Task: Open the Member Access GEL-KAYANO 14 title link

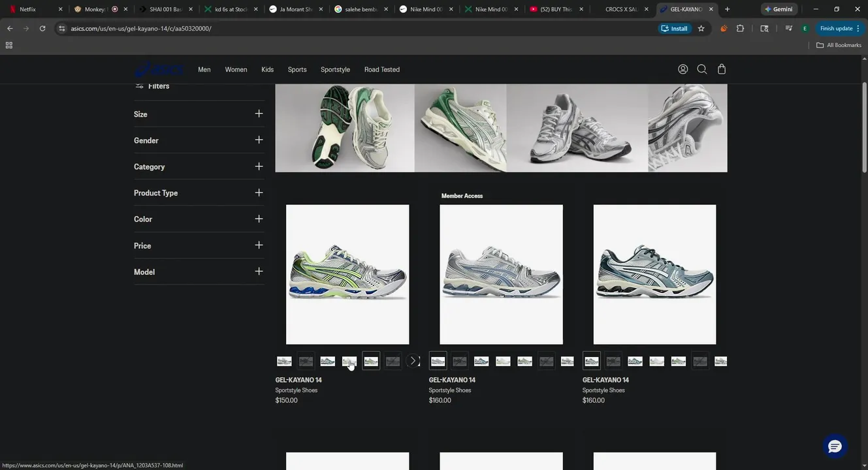Action: pyautogui.click(x=452, y=380)
